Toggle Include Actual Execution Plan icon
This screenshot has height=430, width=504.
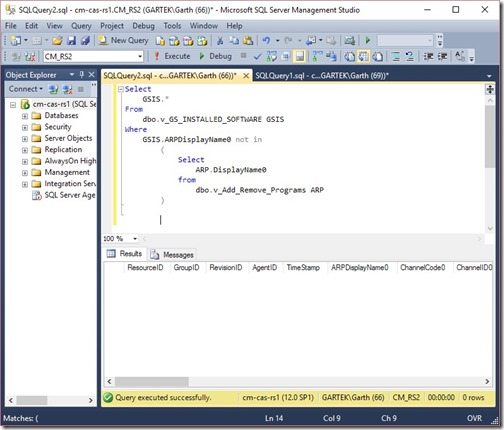[x=317, y=57]
